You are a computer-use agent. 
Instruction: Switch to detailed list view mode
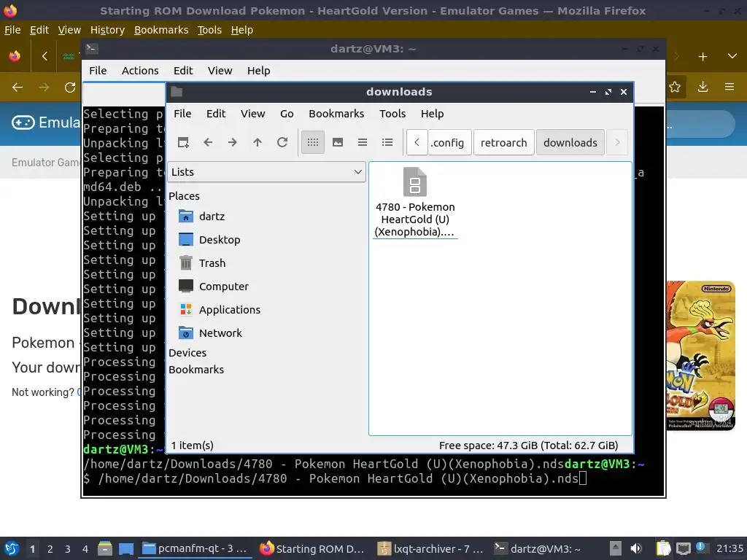387,142
